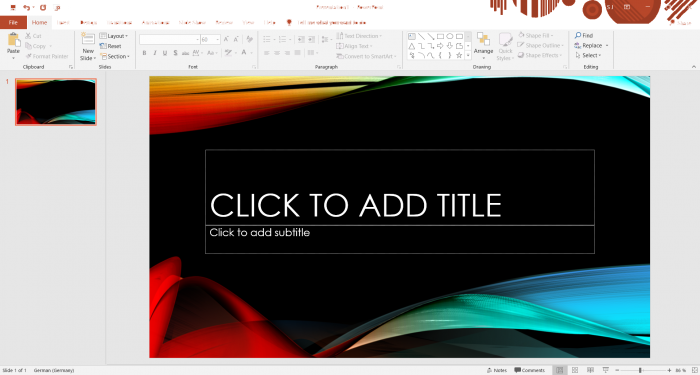Screen dimensions: 700x375
Task: Toggle the Notes pane
Action: (x=497, y=370)
